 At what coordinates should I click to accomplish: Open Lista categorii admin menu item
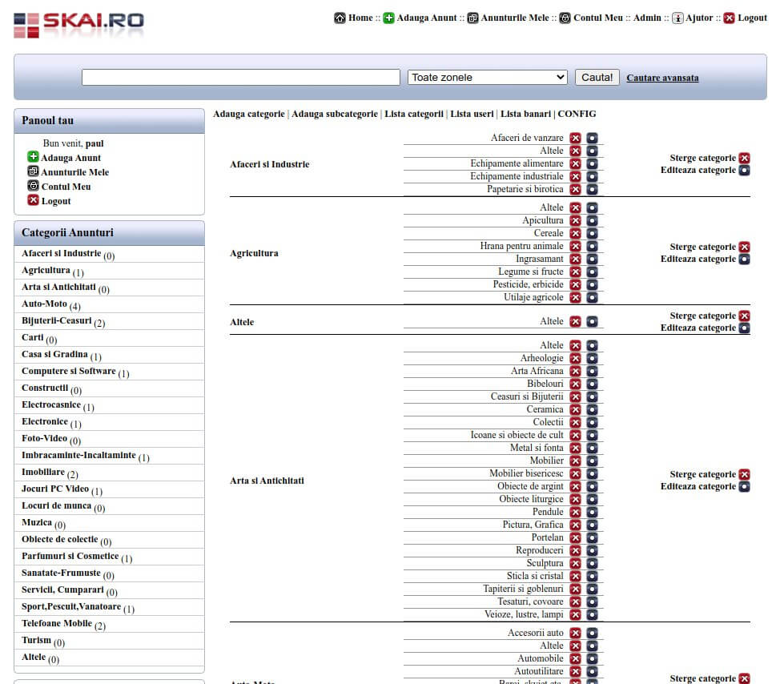coord(414,114)
